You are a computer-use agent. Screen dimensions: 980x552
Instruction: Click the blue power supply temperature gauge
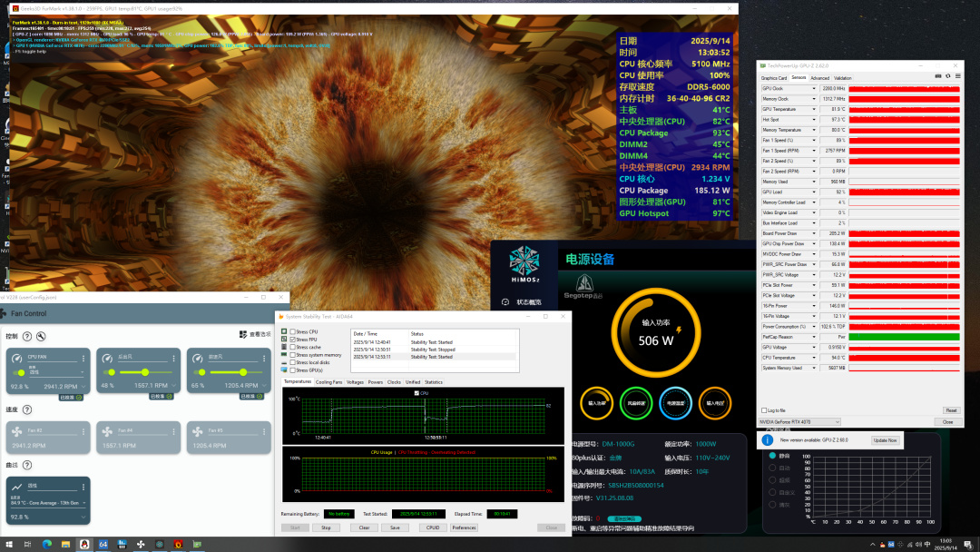click(675, 402)
